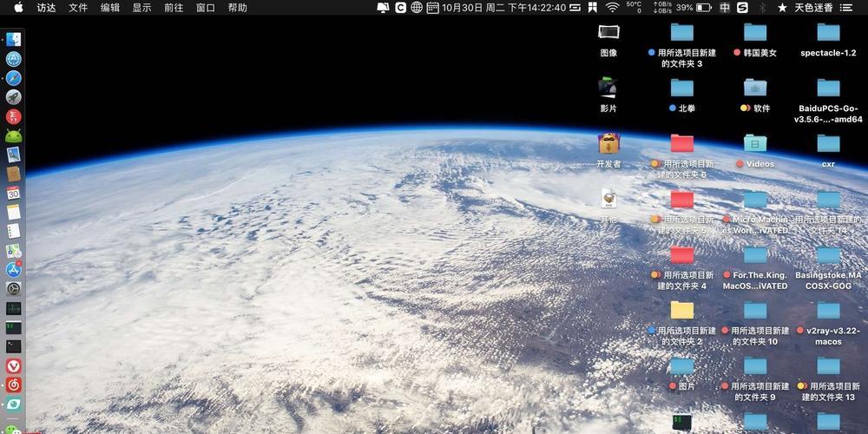Click the network speed monitor indicator
The height and width of the screenshot is (434, 868).
point(662,7)
